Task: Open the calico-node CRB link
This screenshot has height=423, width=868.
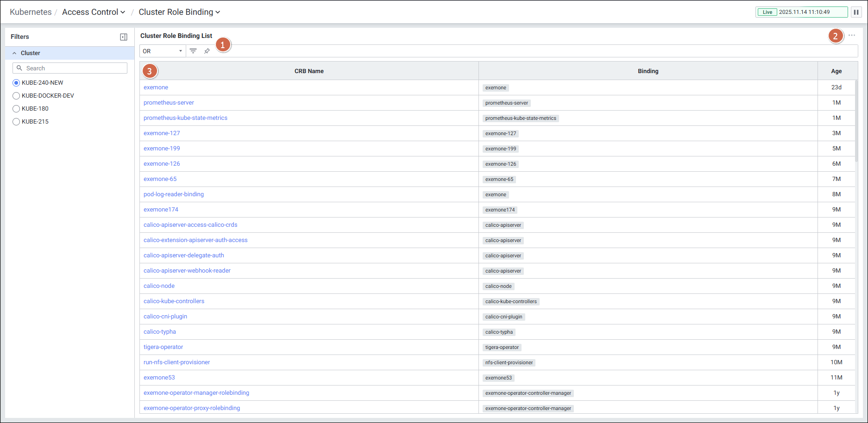Action: pyautogui.click(x=159, y=286)
